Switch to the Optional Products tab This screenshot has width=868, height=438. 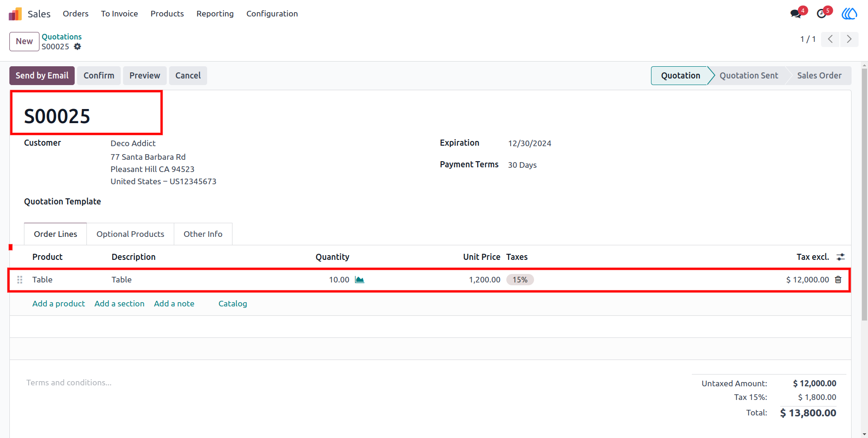[131, 234]
